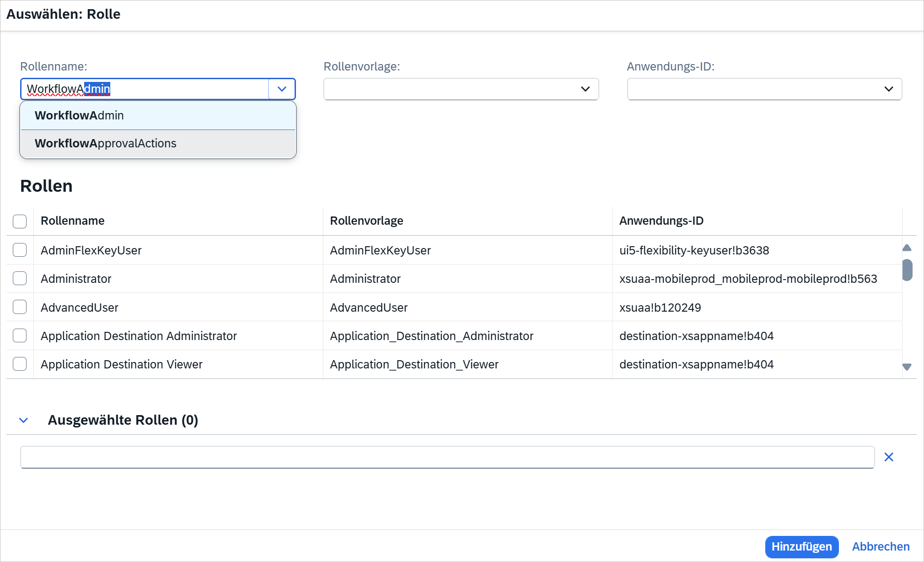Click the blue X clear icon
The height and width of the screenshot is (562, 924).
[x=888, y=457]
